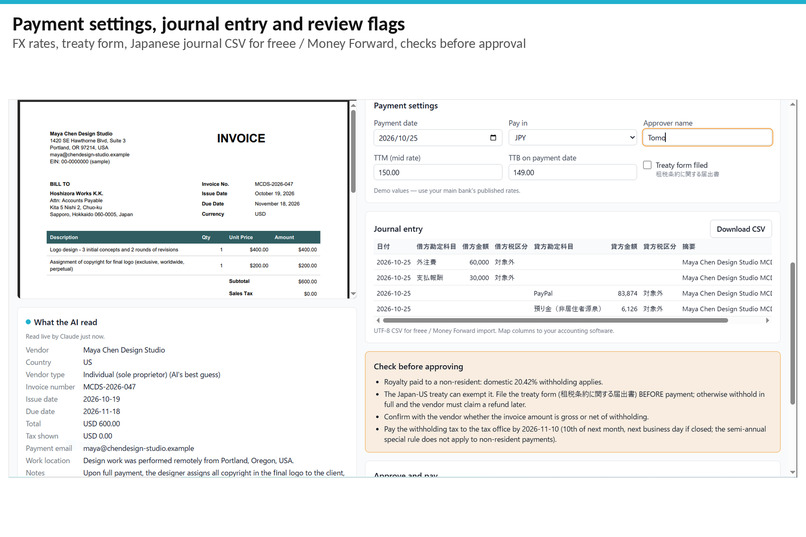The width and height of the screenshot is (806, 537).
Task: Open the calendar picker in Payment date field
Action: point(493,138)
